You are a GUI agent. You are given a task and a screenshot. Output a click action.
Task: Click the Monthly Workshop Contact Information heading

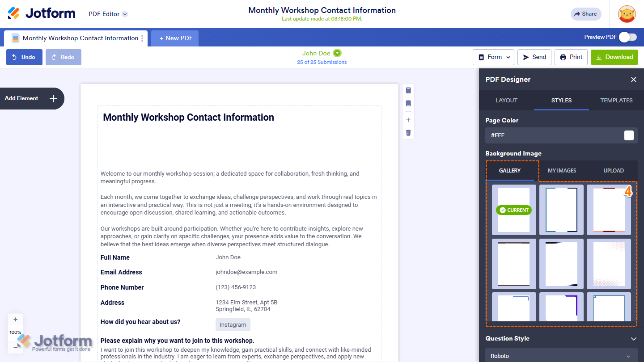188,118
